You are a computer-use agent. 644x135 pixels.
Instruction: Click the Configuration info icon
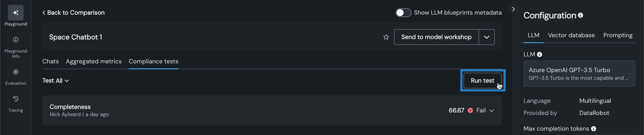(581, 15)
